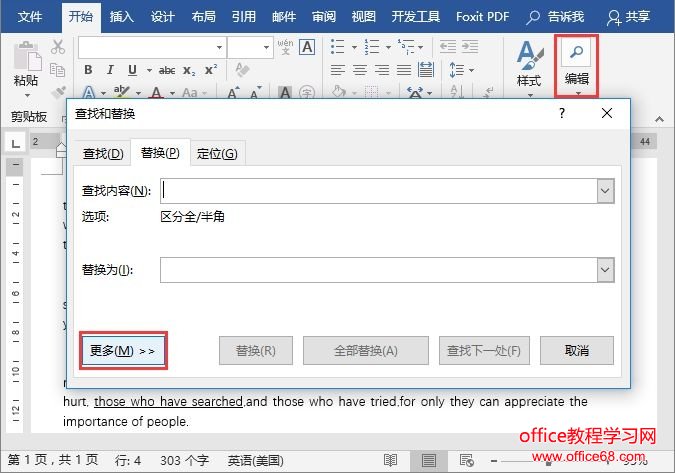Viewport: 675px width, 473px height.
Task: Click the 告诉我 Tell Me search box
Action: tap(555, 17)
